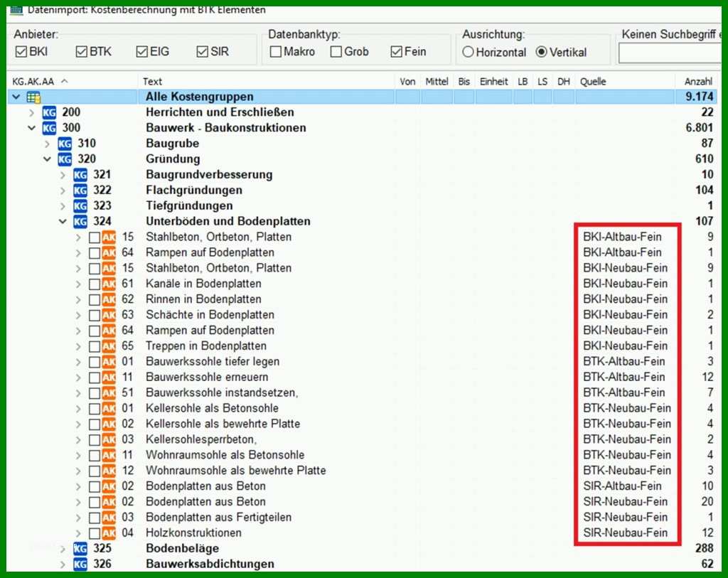Image resolution: width=728 pixels, height=578 pixels.
Task: Click the KG icon for 325 Bodenbeläge
Action: pos(80,548)
